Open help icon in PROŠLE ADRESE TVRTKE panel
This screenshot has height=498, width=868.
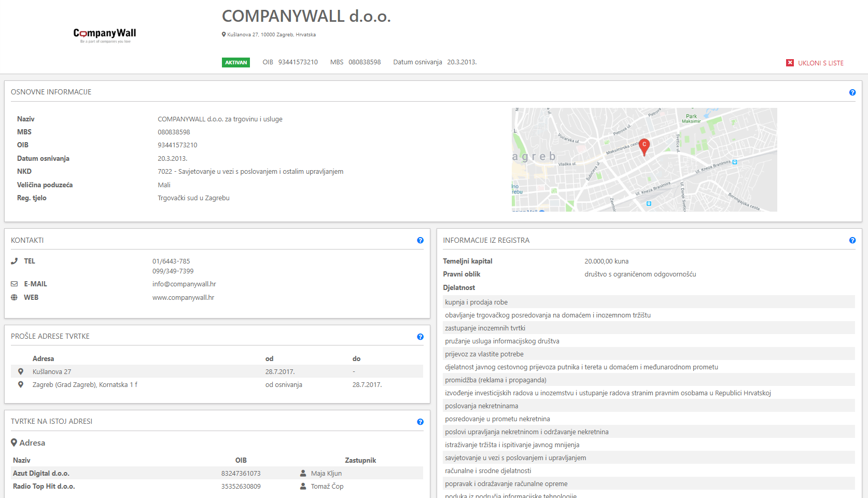click(421, 337)
